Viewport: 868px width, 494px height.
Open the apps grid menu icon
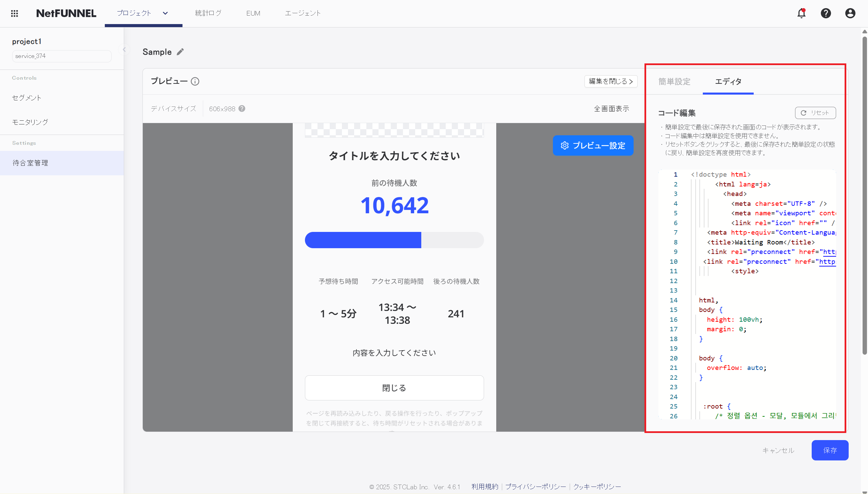(14, 13)
